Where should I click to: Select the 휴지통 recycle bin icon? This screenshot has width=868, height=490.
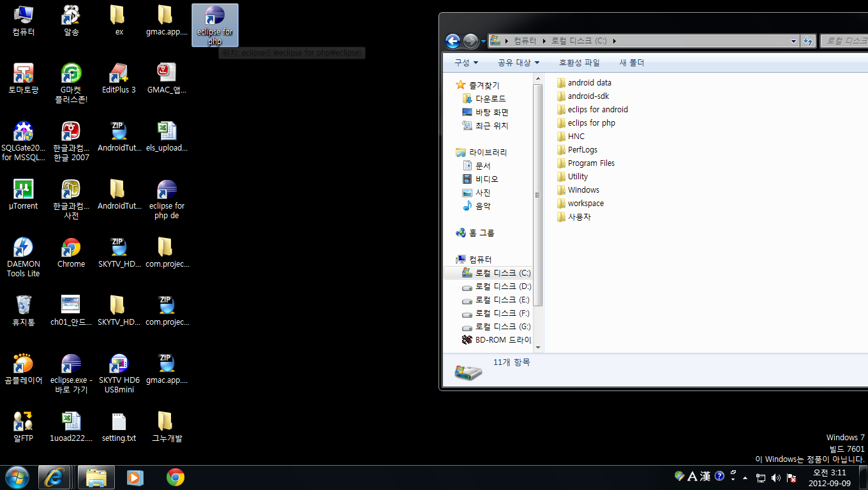[x=24, y=306]
